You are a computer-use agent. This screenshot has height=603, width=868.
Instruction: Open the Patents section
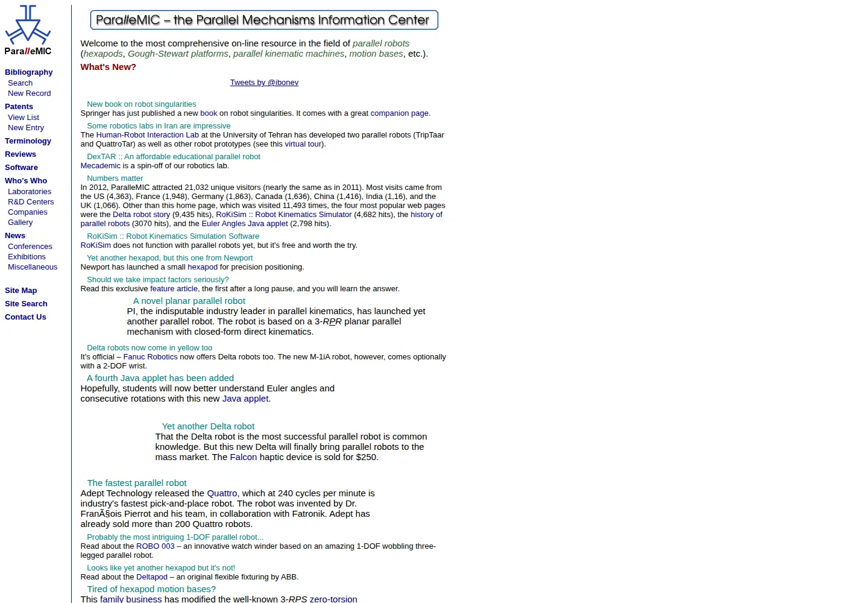[19, 107]
